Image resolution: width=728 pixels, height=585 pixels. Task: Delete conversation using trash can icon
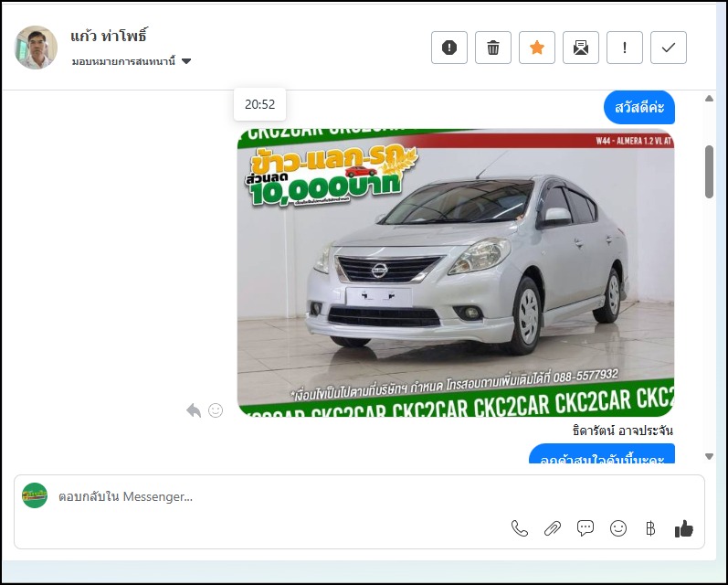(493, 48)
